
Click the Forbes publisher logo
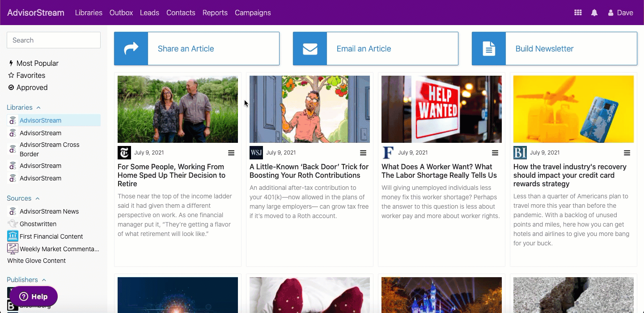pos(388,153)
